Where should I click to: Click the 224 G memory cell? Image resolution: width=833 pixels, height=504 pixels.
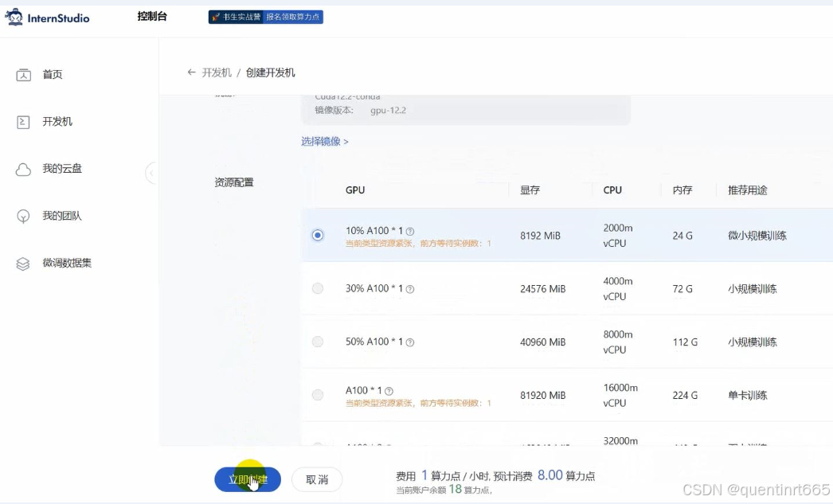click(685, 395)
